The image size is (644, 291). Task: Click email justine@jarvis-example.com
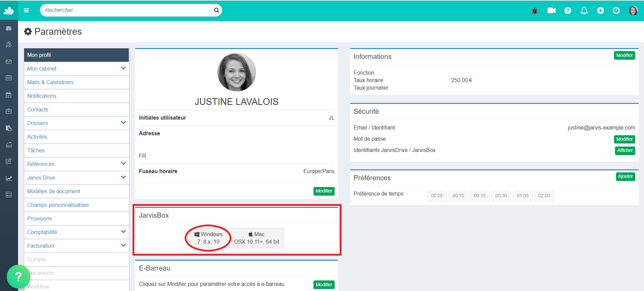pyautogui.click(x=601, y=127)
